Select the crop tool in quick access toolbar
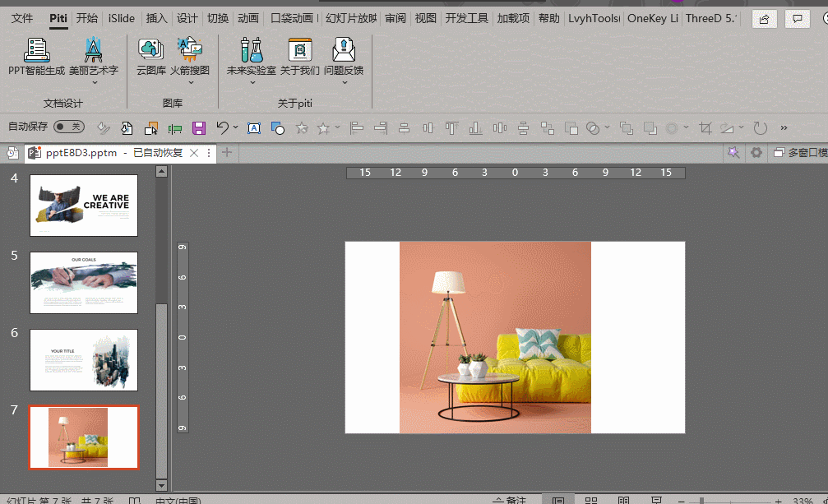Screen dimensions: 828x504 click(x=705, y=127)
